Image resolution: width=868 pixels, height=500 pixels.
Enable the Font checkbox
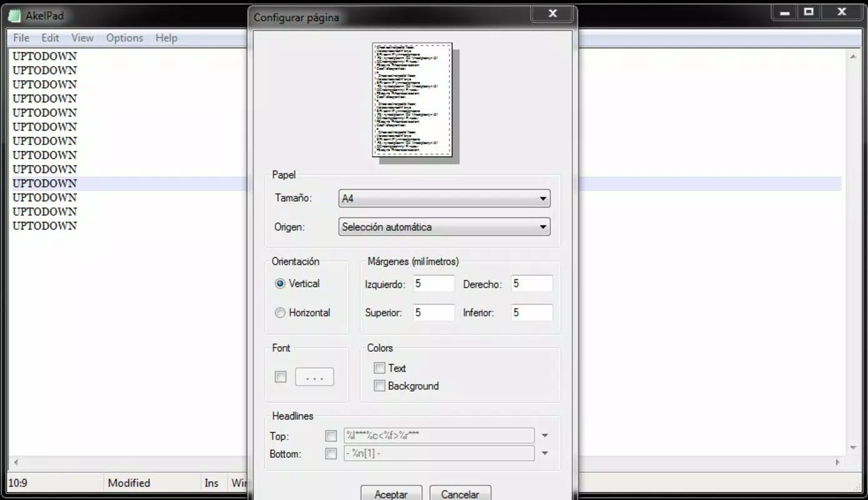point(281,377)
